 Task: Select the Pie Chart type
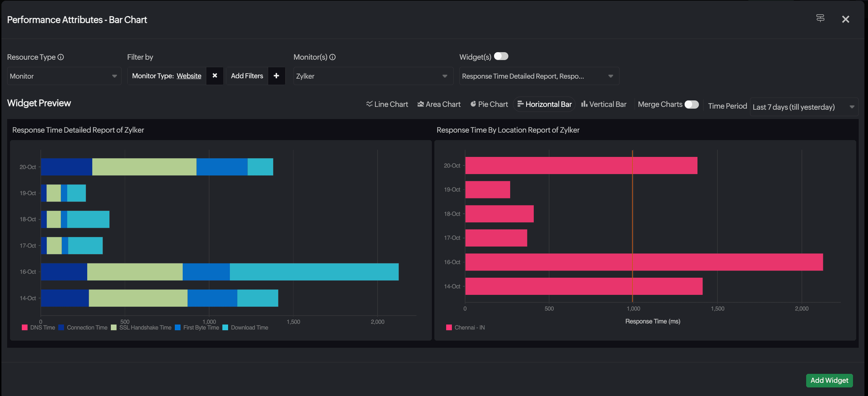[x=489, y=104]
